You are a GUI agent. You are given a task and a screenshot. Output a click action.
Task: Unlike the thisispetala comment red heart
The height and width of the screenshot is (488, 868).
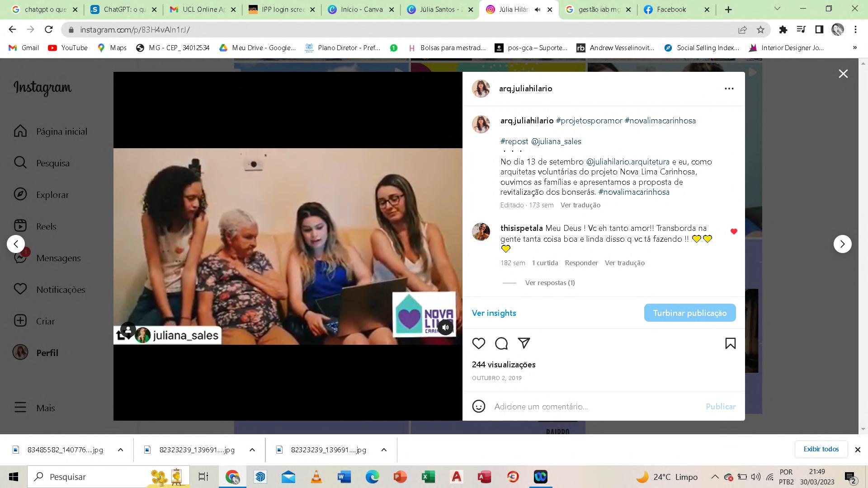pyautogui.click(x=734, y=232)
